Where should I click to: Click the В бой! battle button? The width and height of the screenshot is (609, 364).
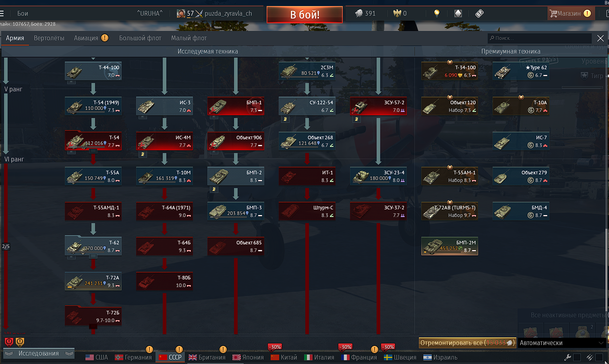pos(304,14)
